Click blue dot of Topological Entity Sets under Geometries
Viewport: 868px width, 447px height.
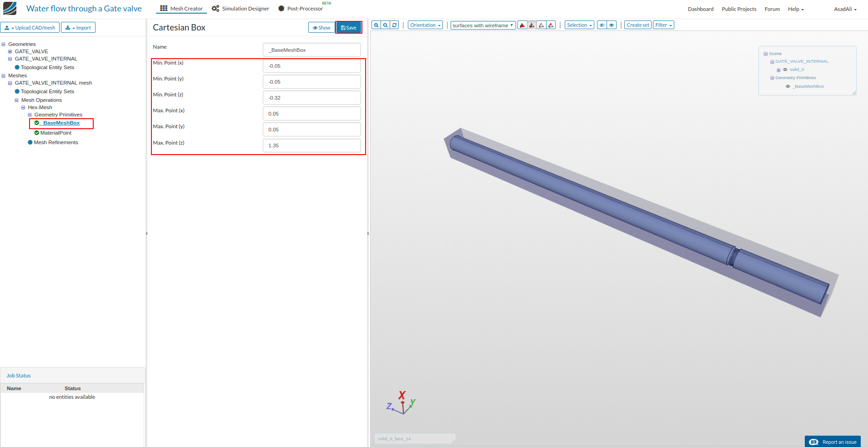coord(17,67)
